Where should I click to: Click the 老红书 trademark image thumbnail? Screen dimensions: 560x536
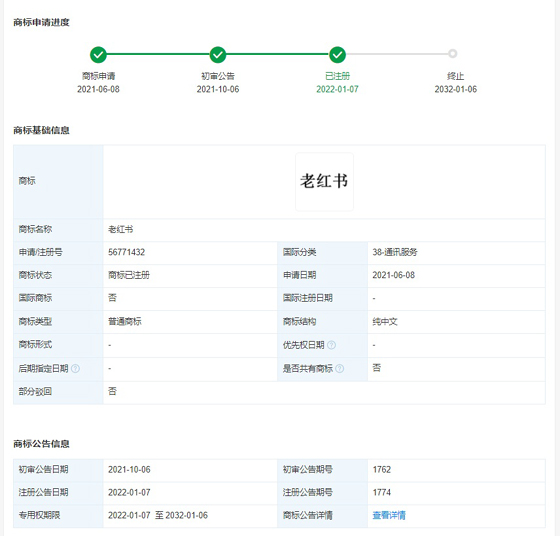pyautogui.click(x=324, y=182)
